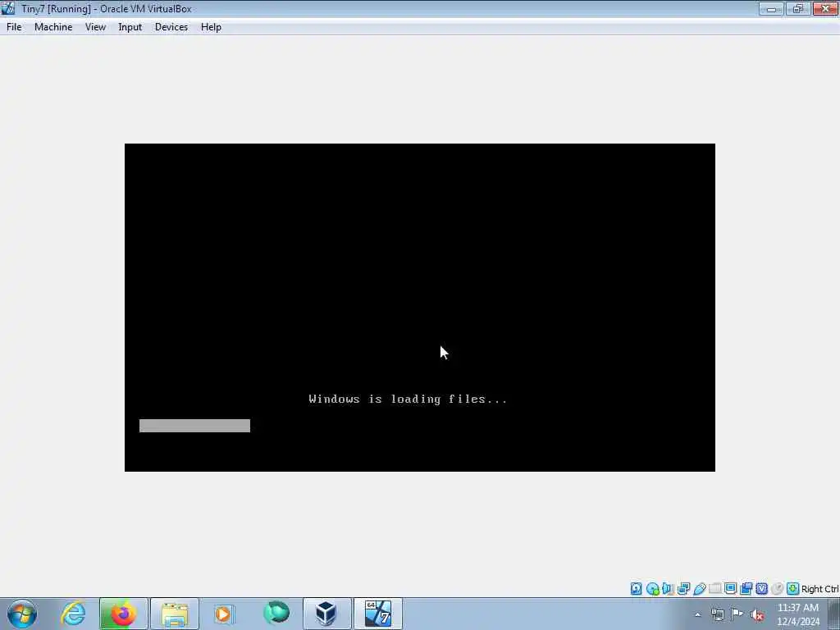Show hidden tray icons arrow

pos(697,614)
